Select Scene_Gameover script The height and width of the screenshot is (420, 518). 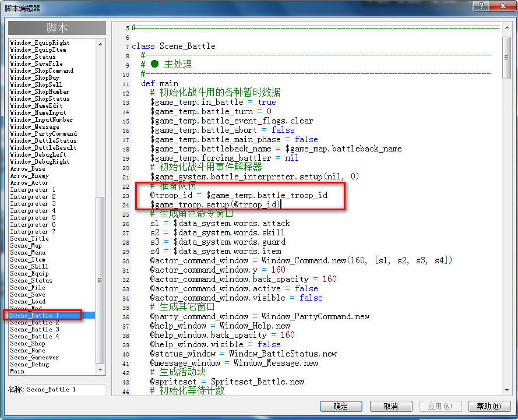click(x=34, y=357)
